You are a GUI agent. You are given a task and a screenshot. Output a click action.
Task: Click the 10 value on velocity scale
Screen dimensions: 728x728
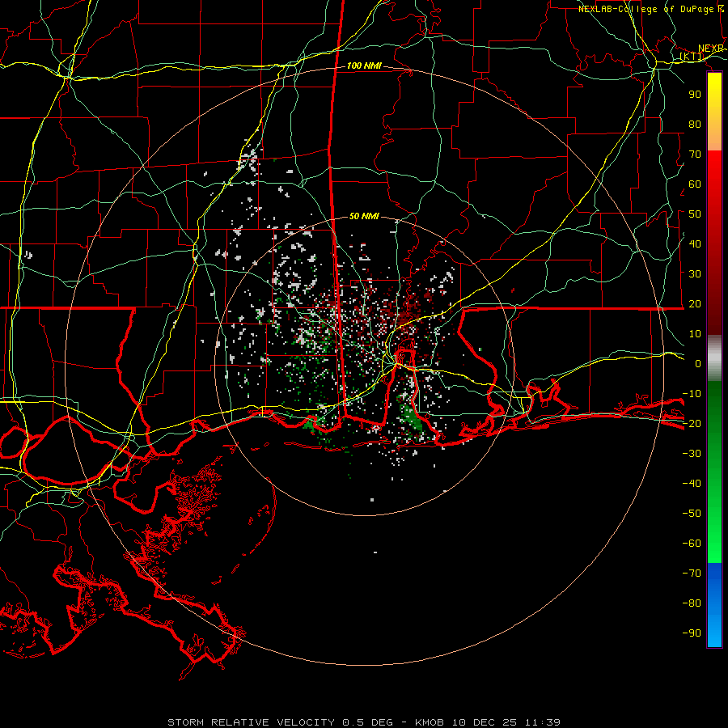coord(695,334)
